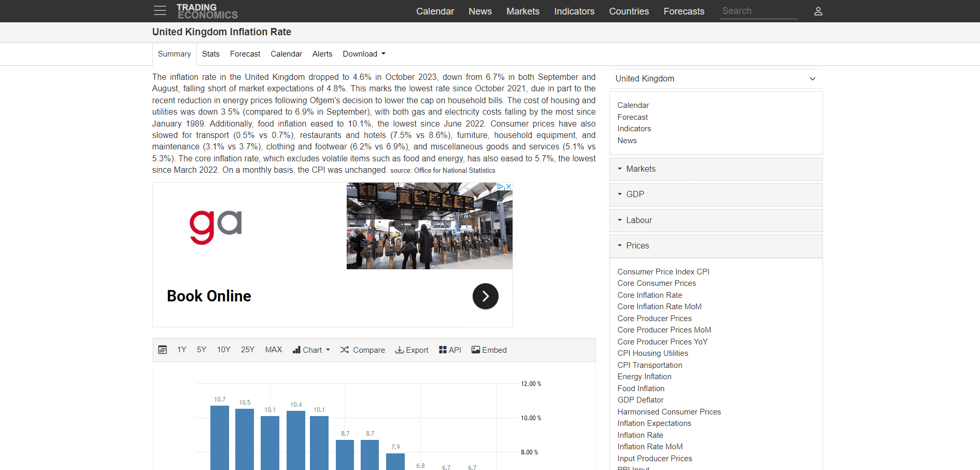Image resolution: width=980 pixels, height=470 pixels.
Task: Switch to the Stats tab
Action: point(210,54)
